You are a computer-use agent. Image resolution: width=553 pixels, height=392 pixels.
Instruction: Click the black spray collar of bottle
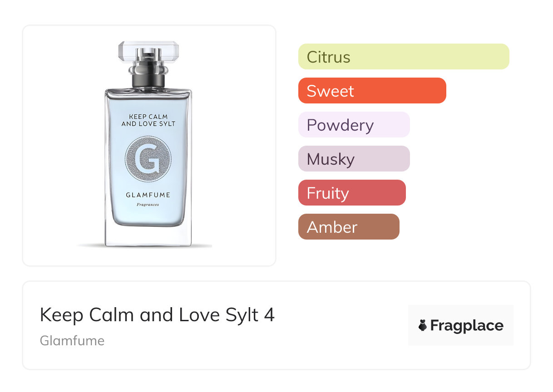tap(148, 78)
